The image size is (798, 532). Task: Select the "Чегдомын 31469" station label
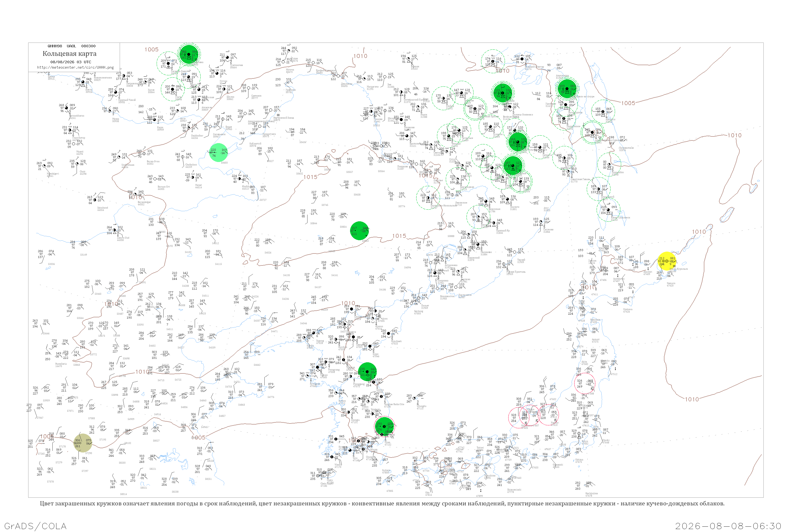467,139
